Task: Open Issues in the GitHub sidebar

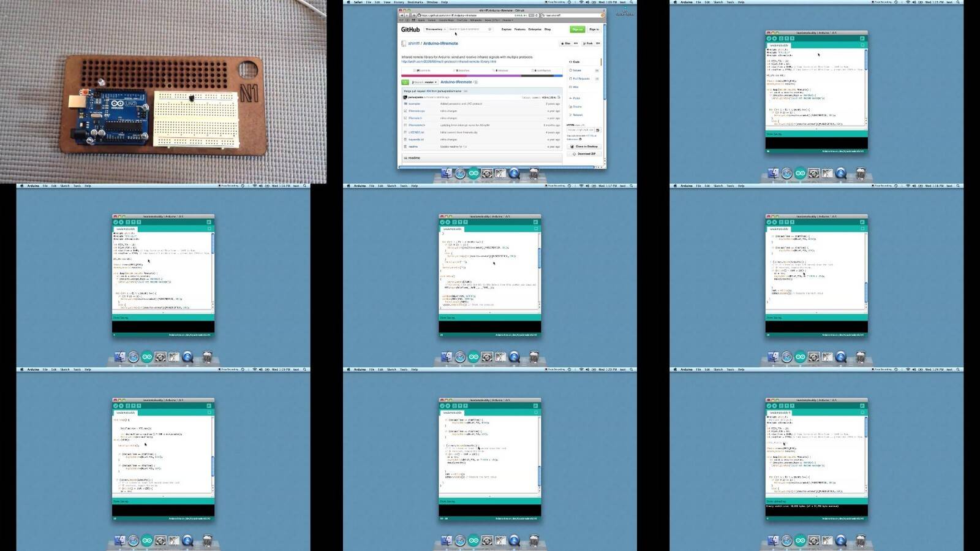Action: 576,70
